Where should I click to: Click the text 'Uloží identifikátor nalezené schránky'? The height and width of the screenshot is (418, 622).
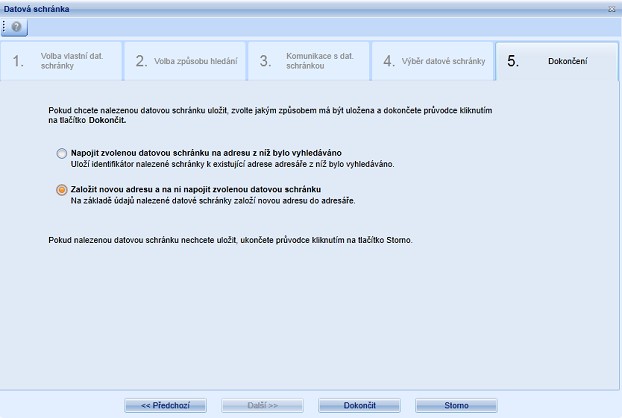pyautogui.click(x=137, y=164)
